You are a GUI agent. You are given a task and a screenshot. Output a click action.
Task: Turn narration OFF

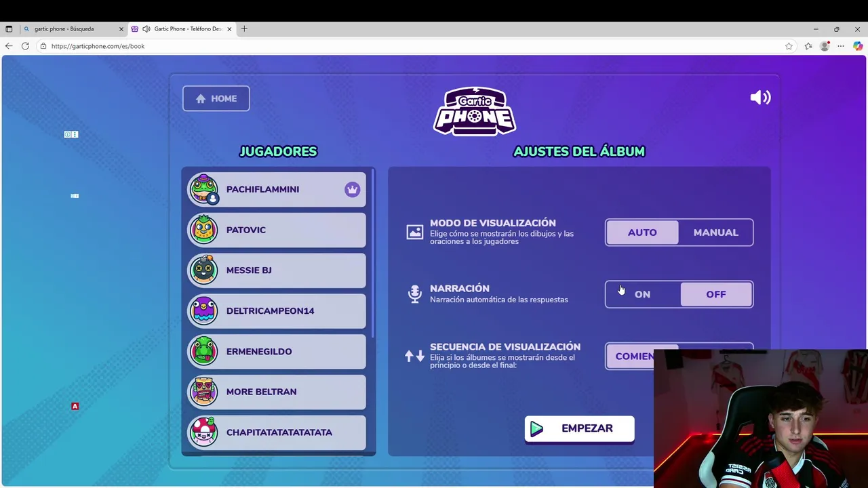tap(715, 294)
